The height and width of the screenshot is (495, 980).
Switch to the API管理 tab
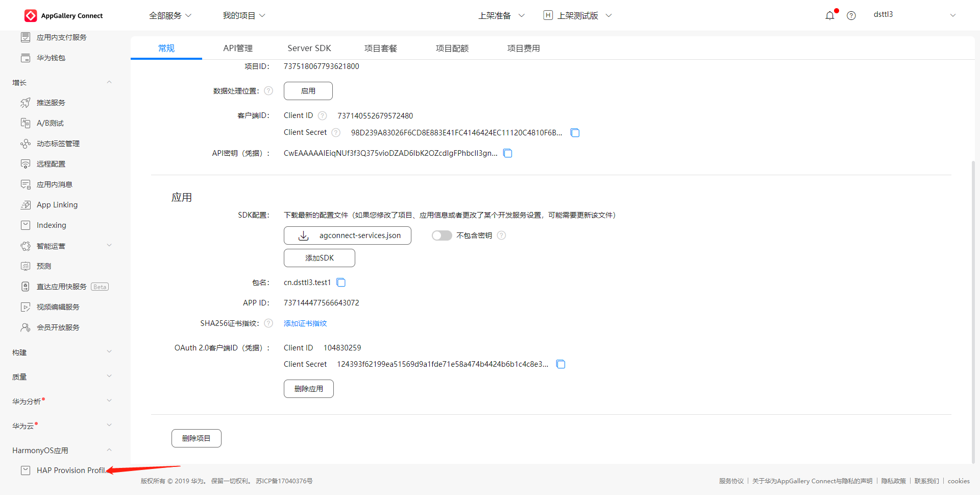(x=238, y=48)
